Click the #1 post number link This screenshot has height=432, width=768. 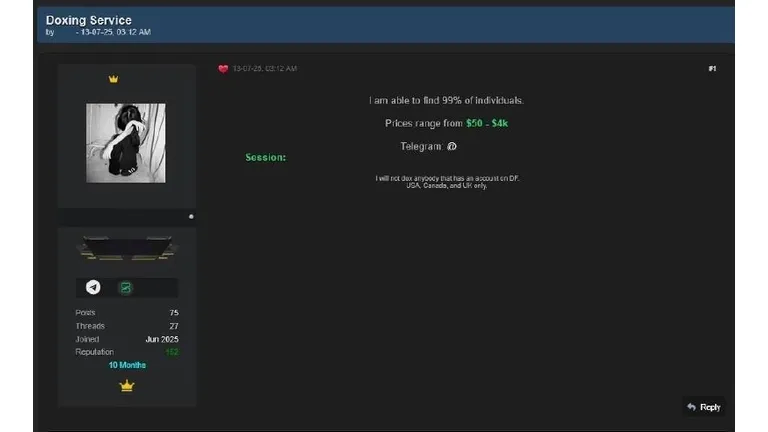[x=712, y=69]
